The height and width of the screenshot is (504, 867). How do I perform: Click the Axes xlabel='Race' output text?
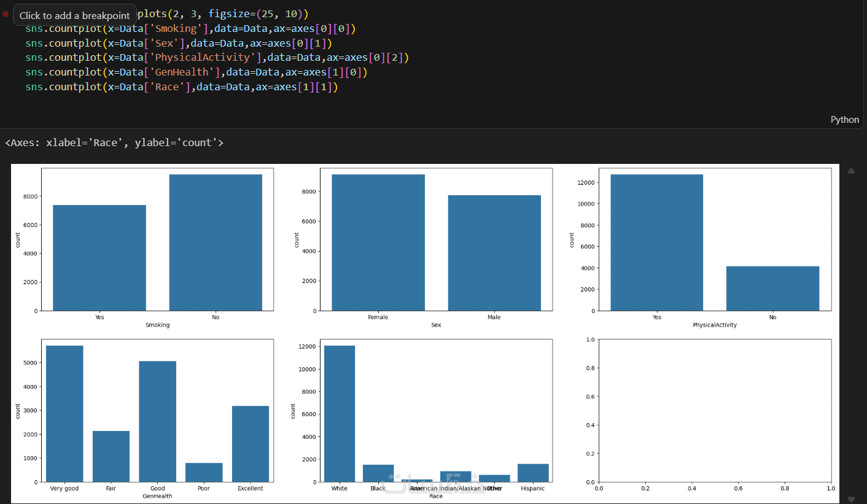[x=114, y=143]
